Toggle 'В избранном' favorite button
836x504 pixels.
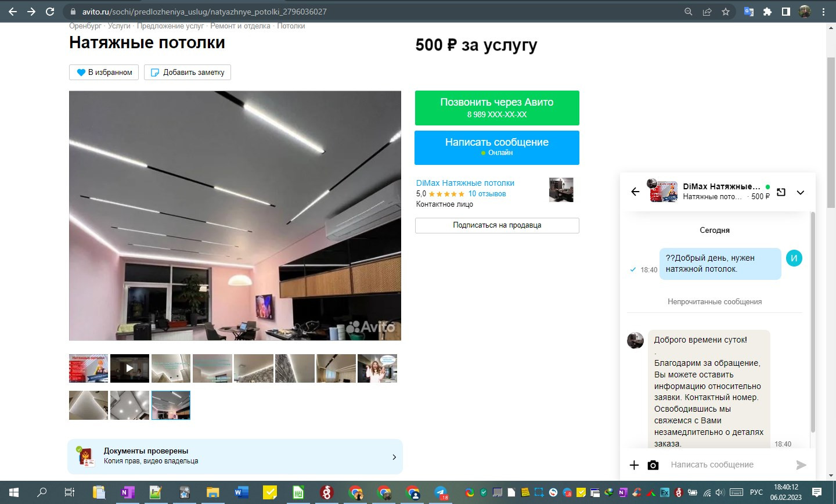click(104, 72)
